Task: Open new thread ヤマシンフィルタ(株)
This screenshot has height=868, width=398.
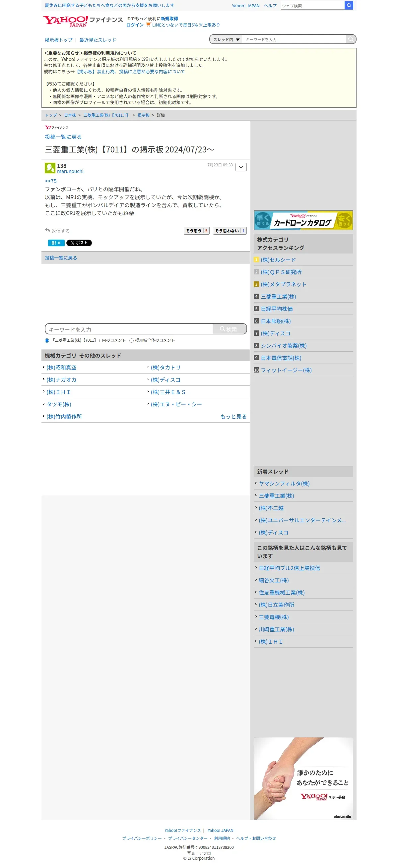Action: (284, 484)
